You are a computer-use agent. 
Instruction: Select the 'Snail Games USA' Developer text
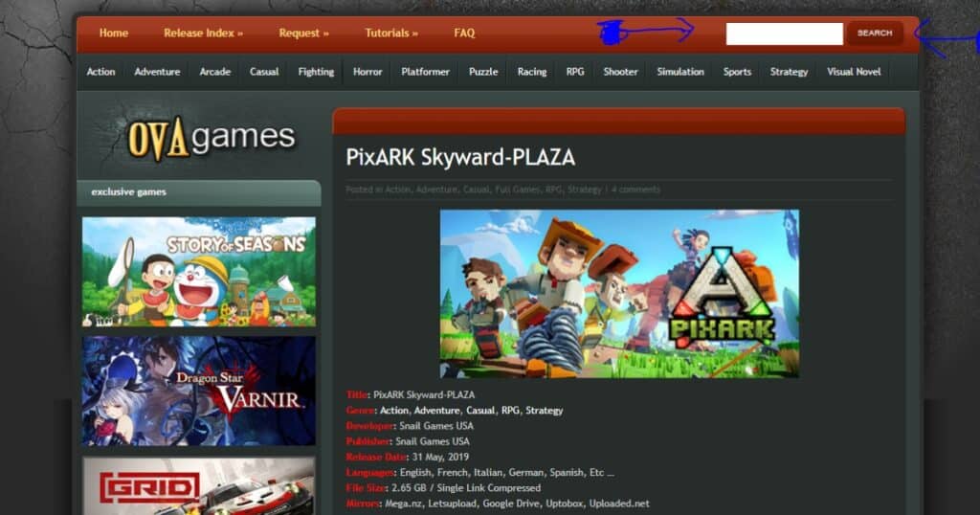(436, 426)
